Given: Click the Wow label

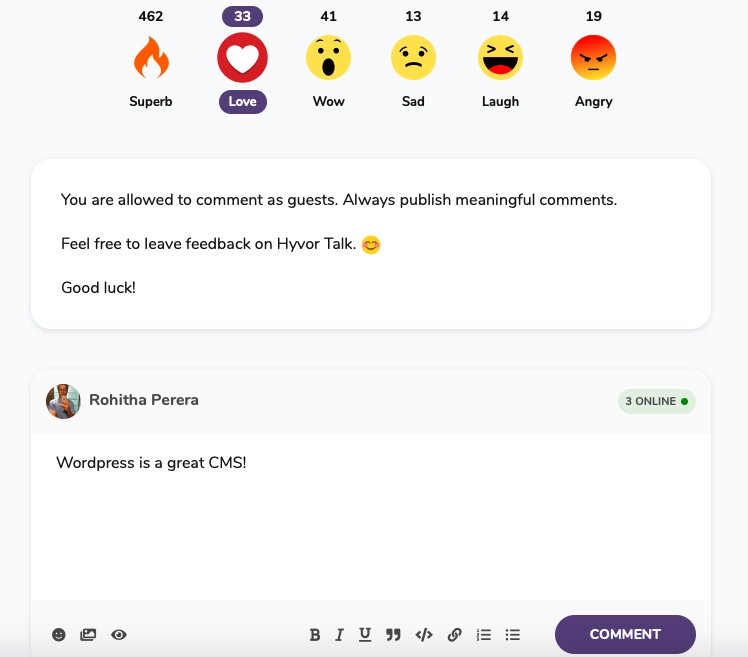Looking at the screenshot, I should point(328,101).
